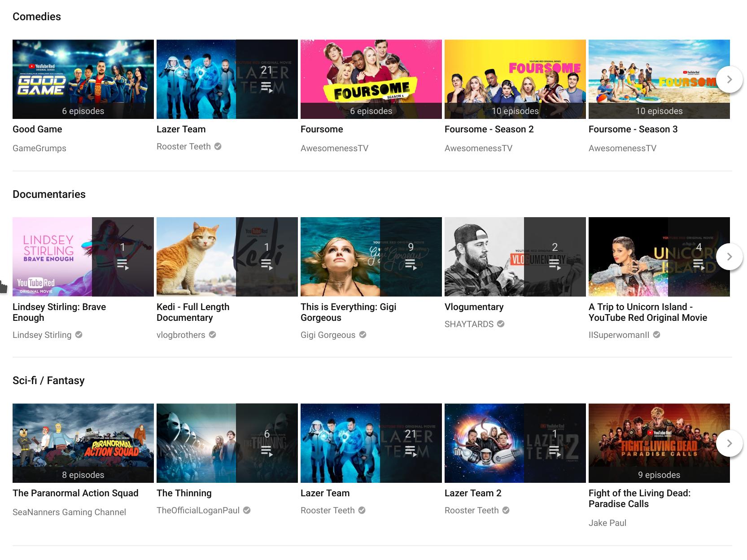
Task: Show next items in Documentaries row
Action: click(729, 257)
